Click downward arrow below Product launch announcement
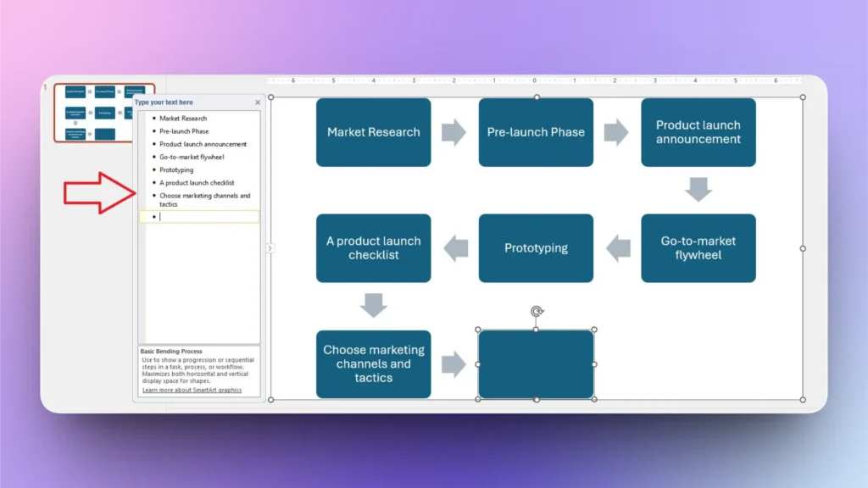This screenshot has height=488, width=868. [x=698, y=187]
